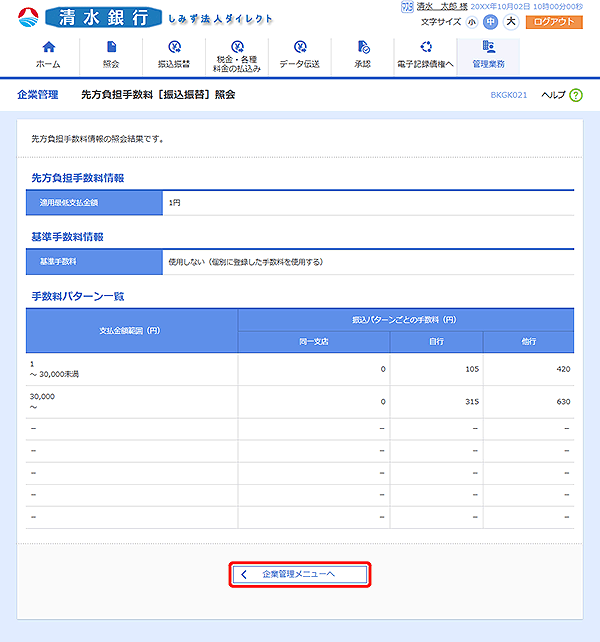Select the 振込振替 yen icon
Image resolution: width=600 pixels, height=642 pixels.
point(173,48)
